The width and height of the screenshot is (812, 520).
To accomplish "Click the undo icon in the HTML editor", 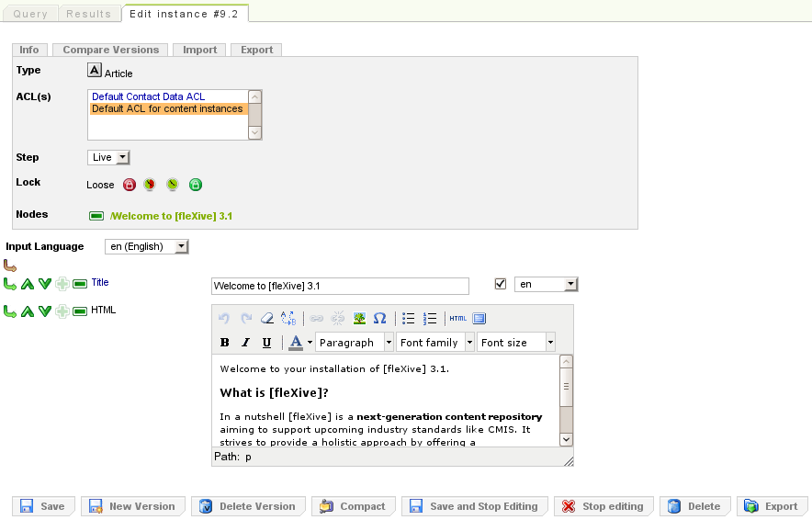I will click(224, 318).
